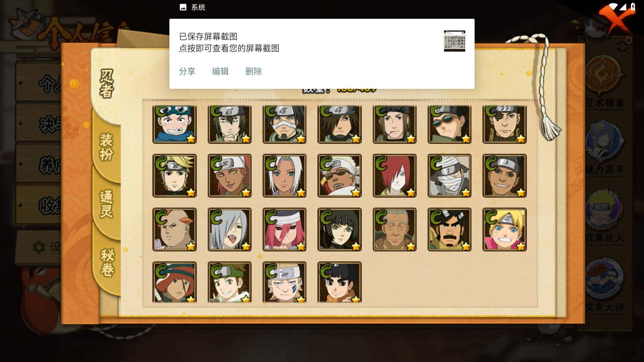Image resolution: width=644 pixels, height=362 pixels.
Task: Choose the bandaged mummy-faced ninja portrait
Action: pyautogui.click(x=449, y=176)
